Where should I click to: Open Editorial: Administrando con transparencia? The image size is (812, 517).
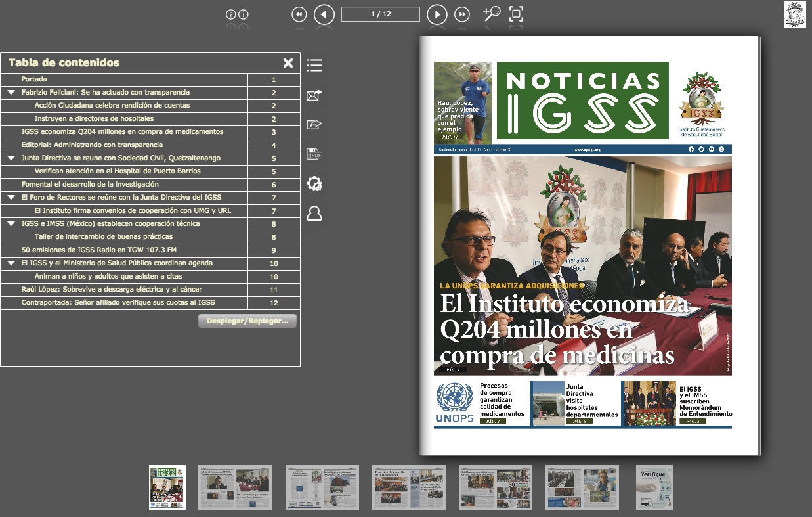pos(92,145)
